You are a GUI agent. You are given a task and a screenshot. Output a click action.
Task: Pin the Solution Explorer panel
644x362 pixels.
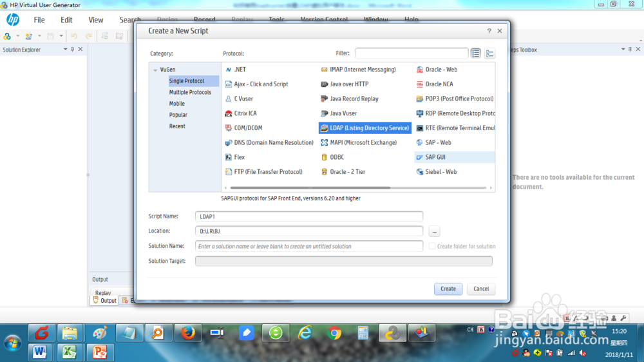pyautogui.click(x=72, y=50)
